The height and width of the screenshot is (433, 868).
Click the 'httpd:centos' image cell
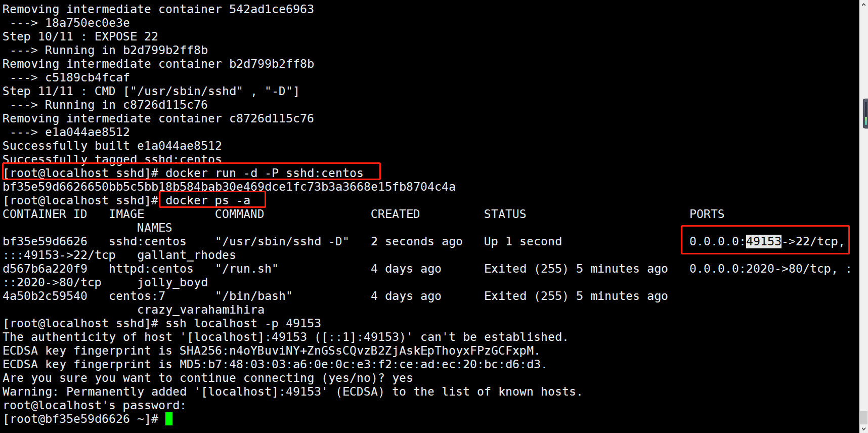(151, 269)
